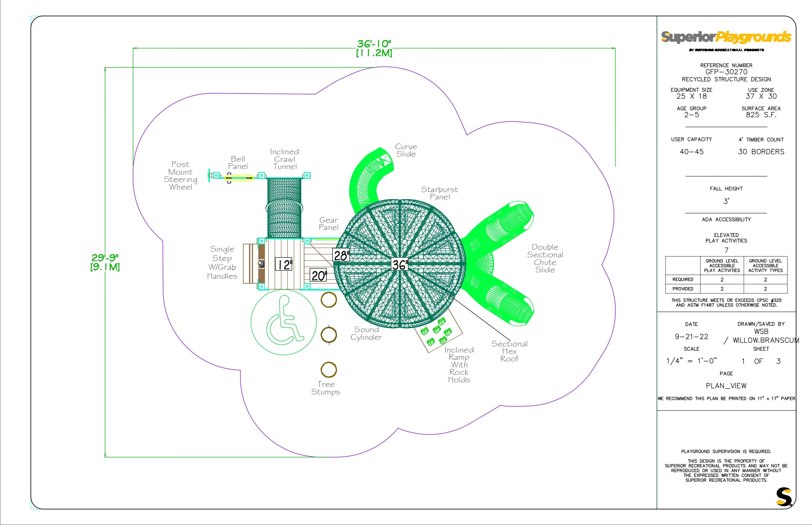
Task: Click the 12" deck height label
Action: click(x=283, y=264)
